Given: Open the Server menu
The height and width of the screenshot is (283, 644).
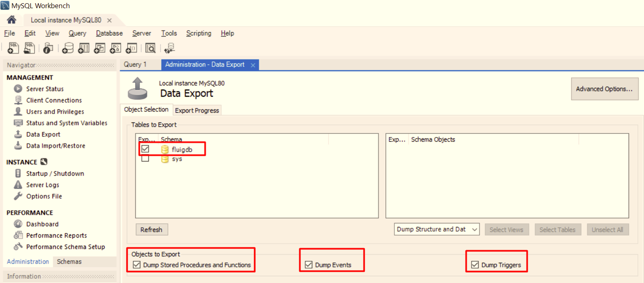Looking at the screenshot, I should pos(142,33).
